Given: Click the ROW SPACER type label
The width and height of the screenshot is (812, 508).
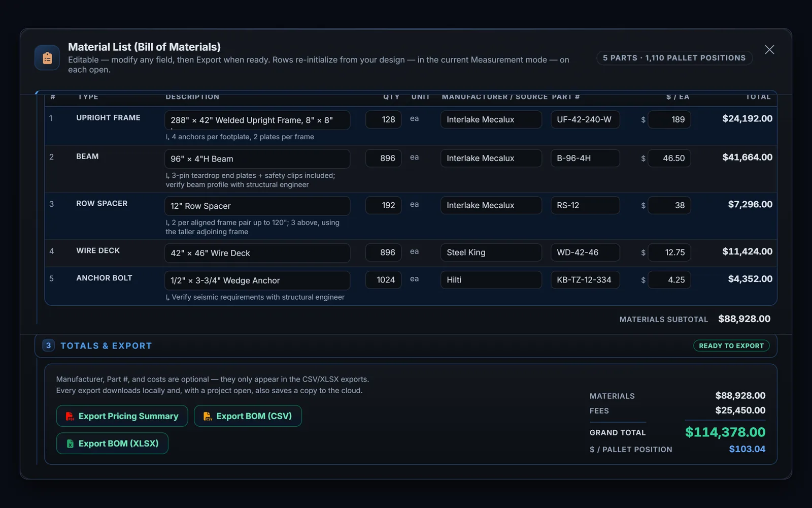Looking at the screenshot, I should (101, 204).
